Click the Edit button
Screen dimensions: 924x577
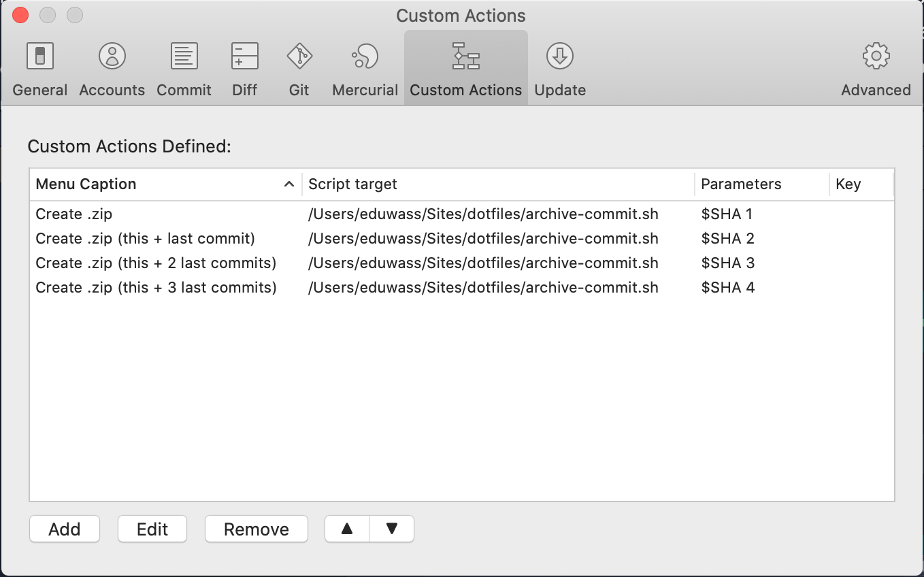[152, 529]
